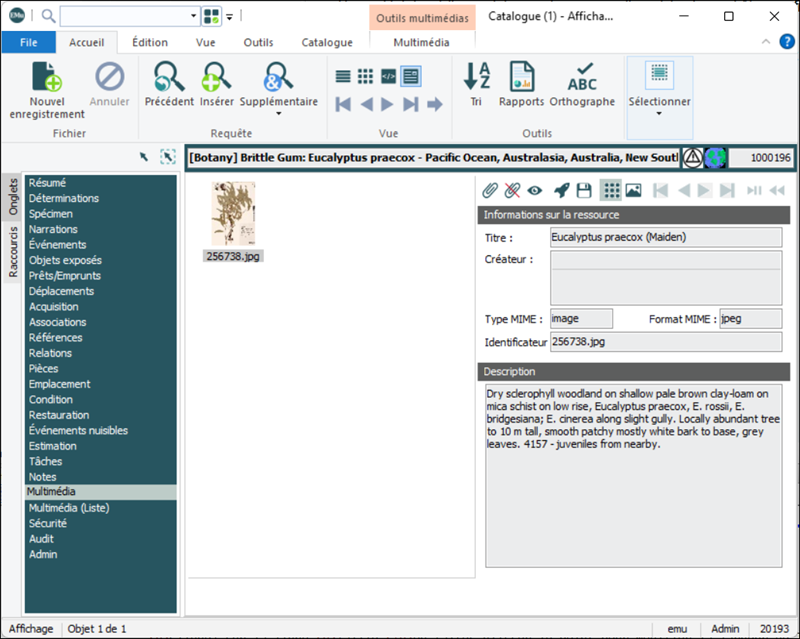Switch to page code view in Vue group

pos(388,77)
